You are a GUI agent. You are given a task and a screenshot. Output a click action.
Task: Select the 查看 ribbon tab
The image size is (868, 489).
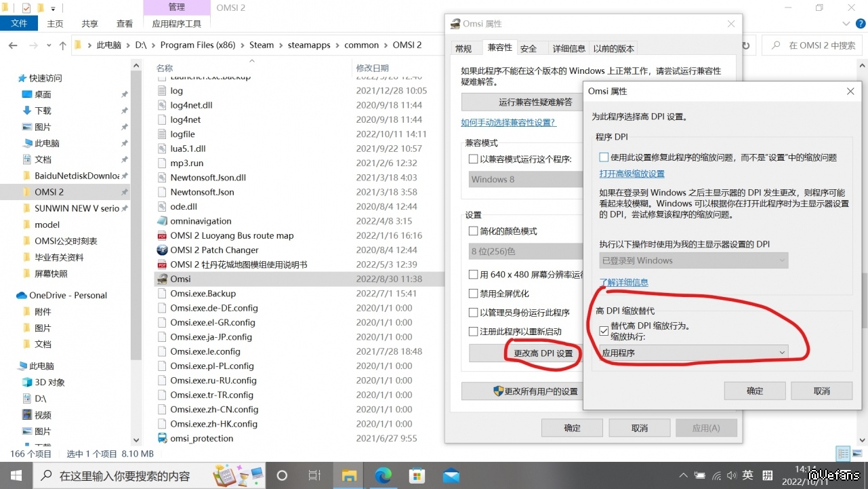coord(125,24)
